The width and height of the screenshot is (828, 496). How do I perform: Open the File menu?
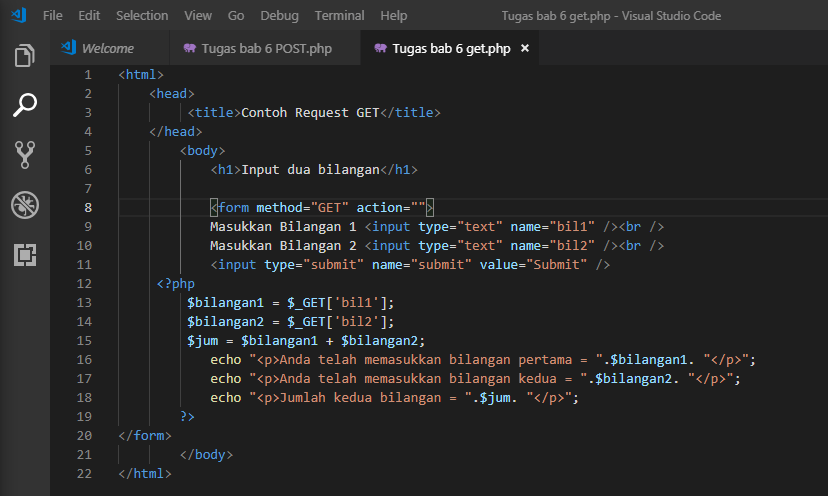click(x=52, y=16)
